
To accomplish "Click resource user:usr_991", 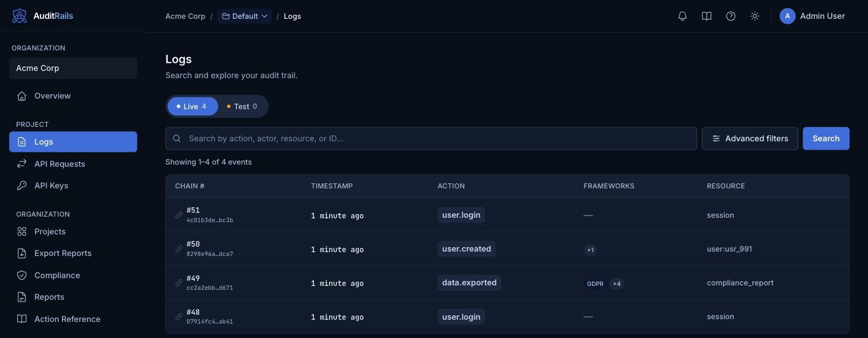I will pos(730,249).
